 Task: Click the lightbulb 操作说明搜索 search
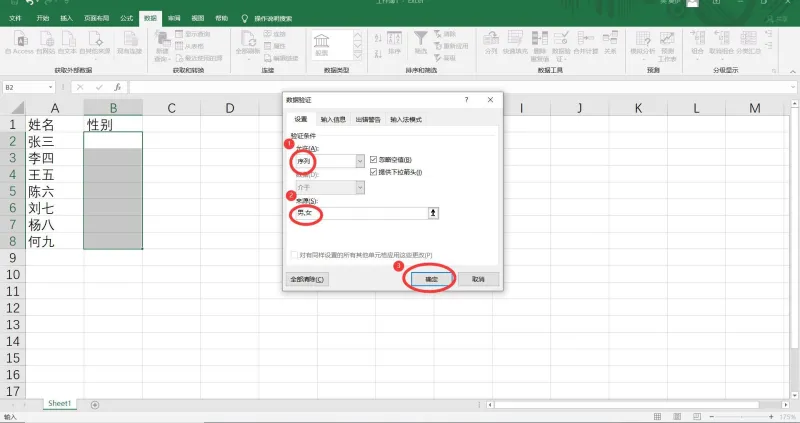click(267, 18)
